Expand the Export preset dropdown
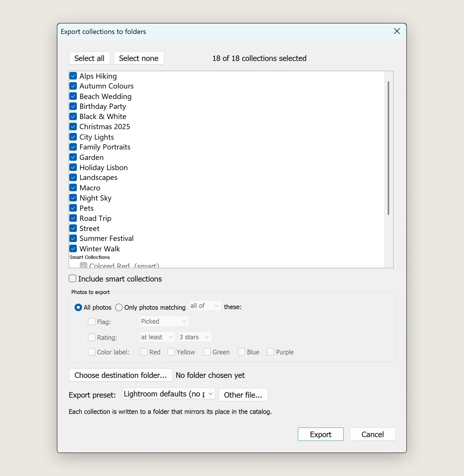464x476 pixels. (x=169, y=394)
